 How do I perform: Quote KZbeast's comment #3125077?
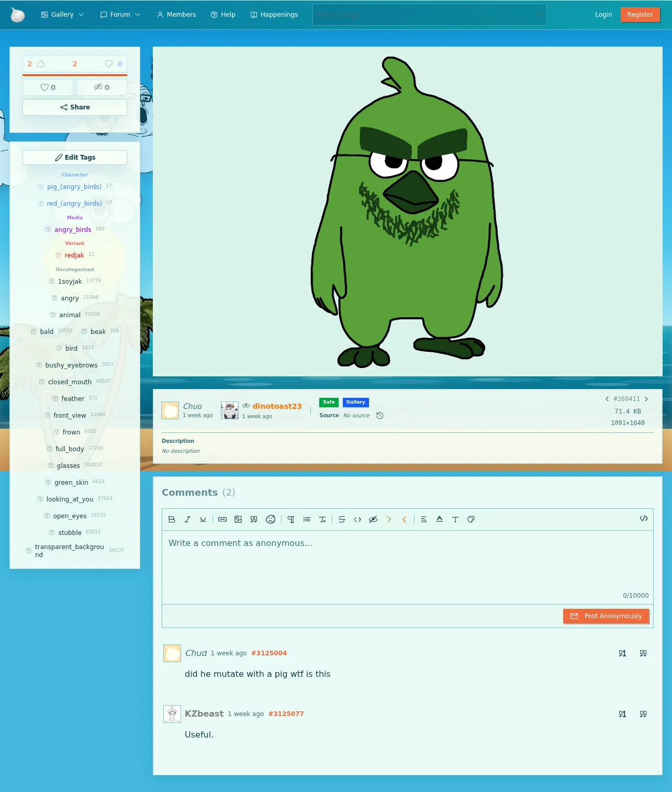(643, 714)
